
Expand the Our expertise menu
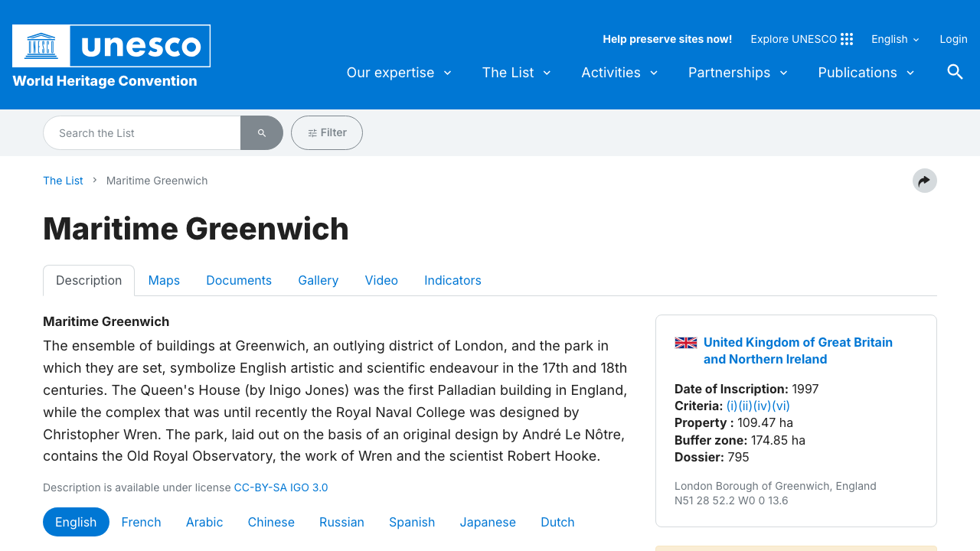[399, 73]
